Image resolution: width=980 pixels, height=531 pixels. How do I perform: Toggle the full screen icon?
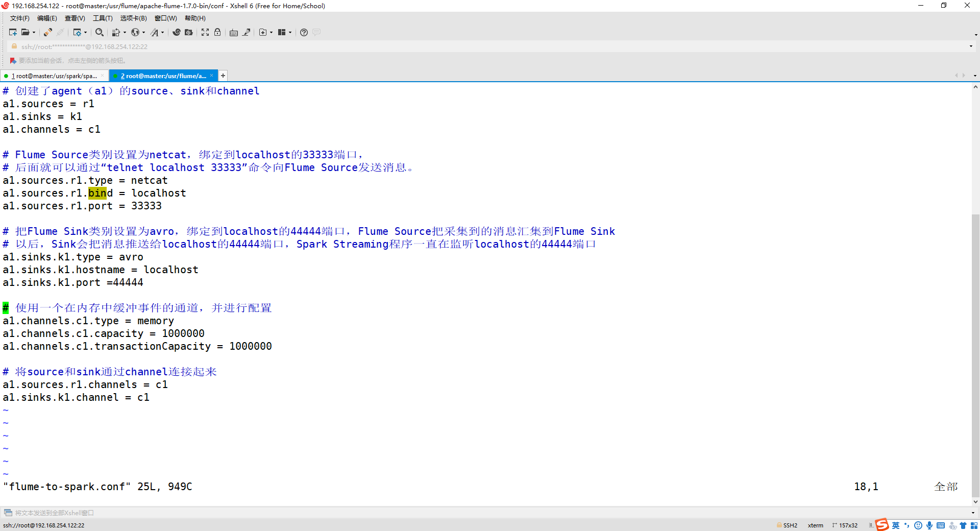point(205,32)
